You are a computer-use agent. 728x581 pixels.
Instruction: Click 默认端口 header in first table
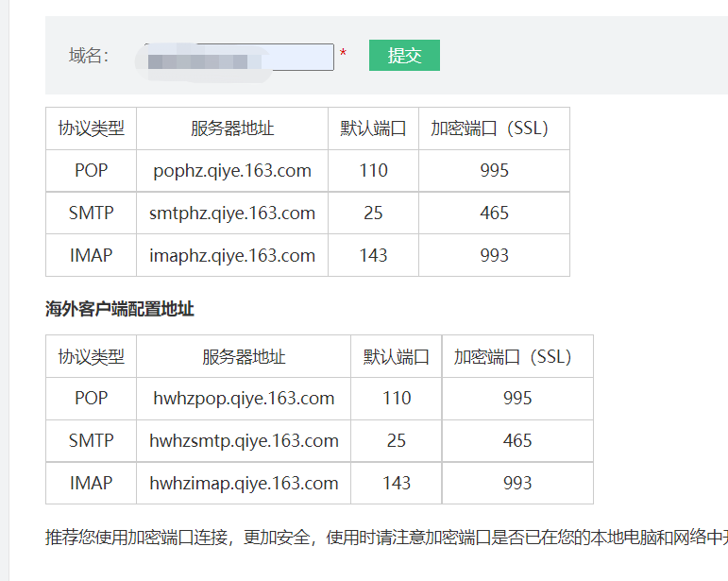[373, 128]
